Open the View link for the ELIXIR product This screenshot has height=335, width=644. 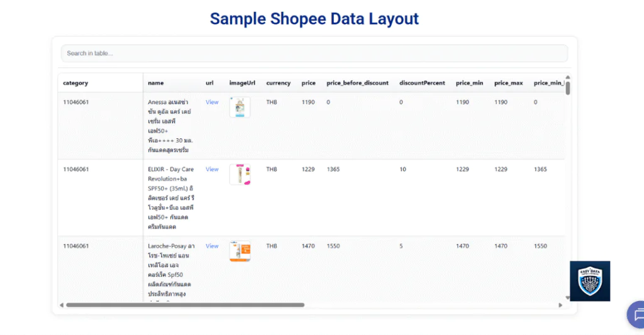point(212,169)
